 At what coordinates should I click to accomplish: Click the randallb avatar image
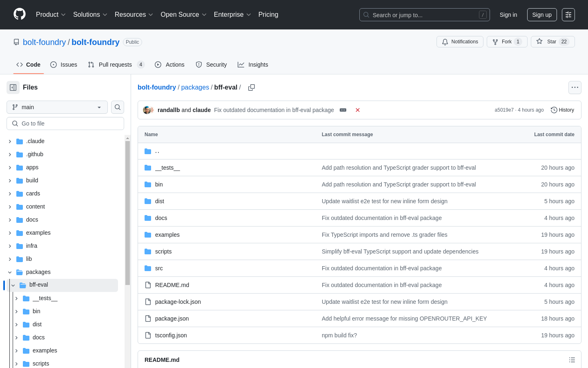(147, 110)
